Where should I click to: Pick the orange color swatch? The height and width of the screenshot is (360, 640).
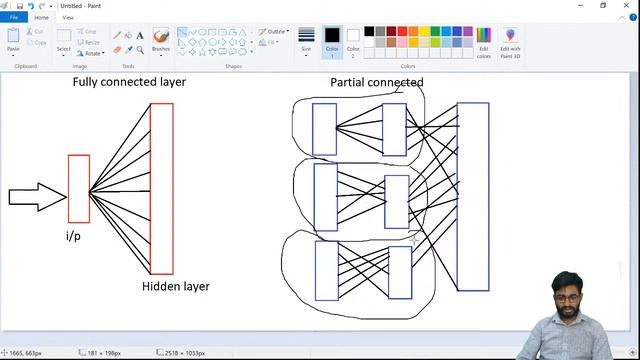(x=413, y=31)
